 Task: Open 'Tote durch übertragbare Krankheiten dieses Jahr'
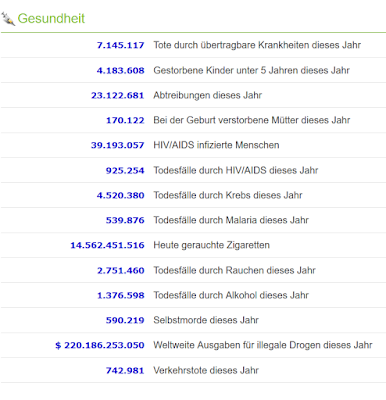[257, 45]
